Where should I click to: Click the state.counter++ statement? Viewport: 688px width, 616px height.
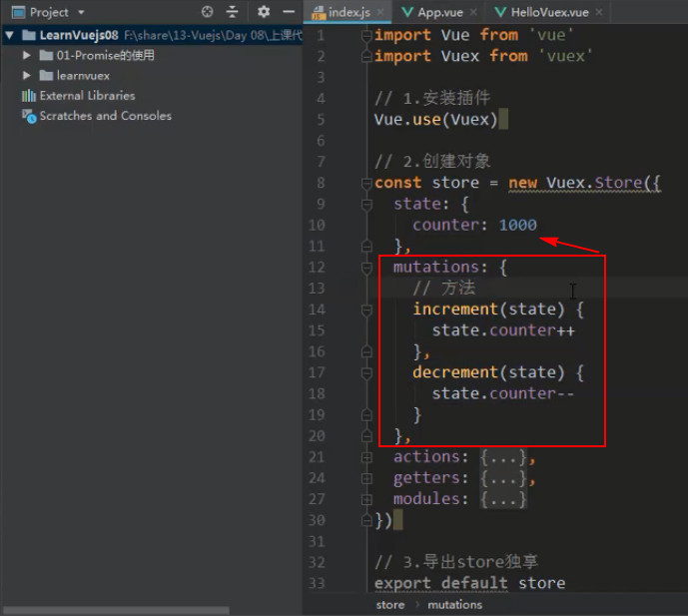503,330
